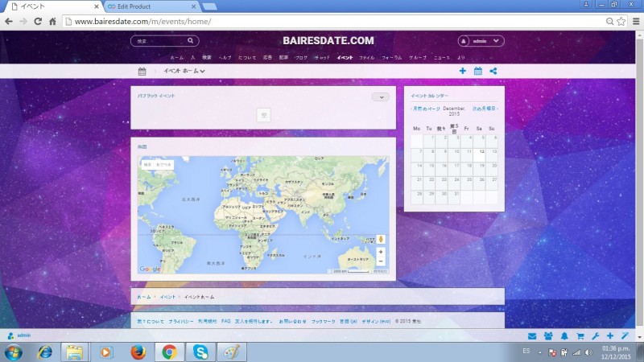Viewport: 644px width, 362px height.
Task: Click the browser reload icon
Action: click(38, 22)
